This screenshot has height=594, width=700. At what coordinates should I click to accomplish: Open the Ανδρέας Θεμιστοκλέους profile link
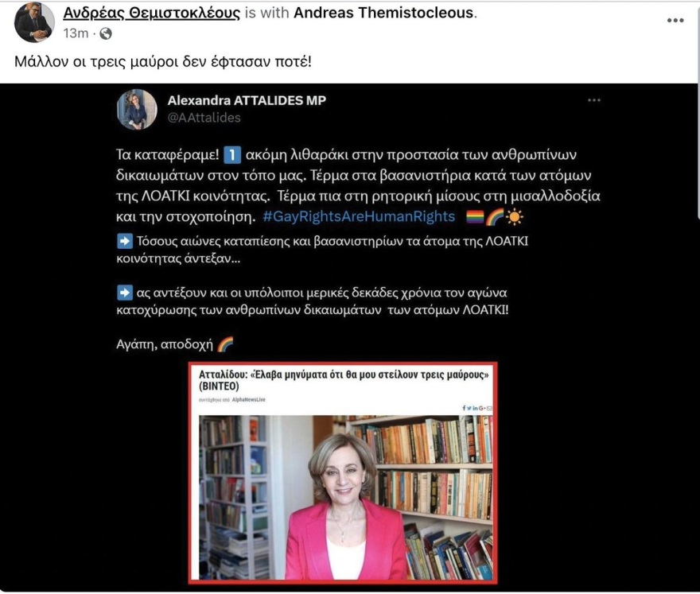[x=151, y=13]
